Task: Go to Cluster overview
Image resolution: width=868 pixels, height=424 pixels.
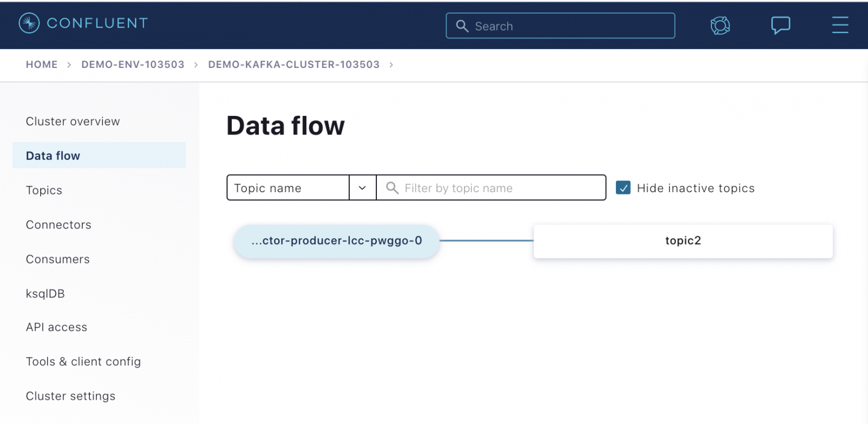Action: [72, 121]
